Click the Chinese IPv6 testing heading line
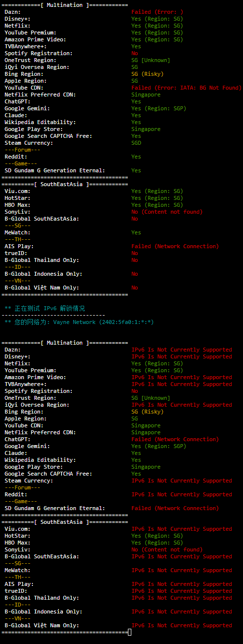 45,308
